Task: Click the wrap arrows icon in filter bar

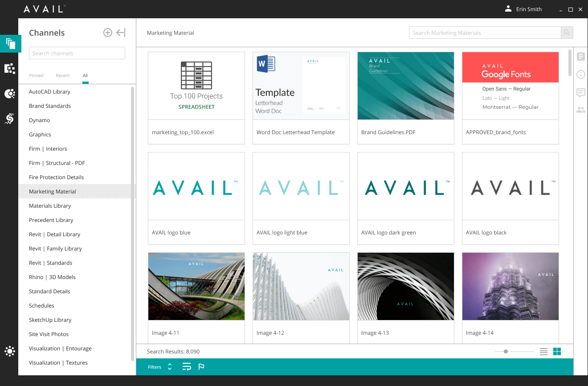Action: tap(187, 367)
